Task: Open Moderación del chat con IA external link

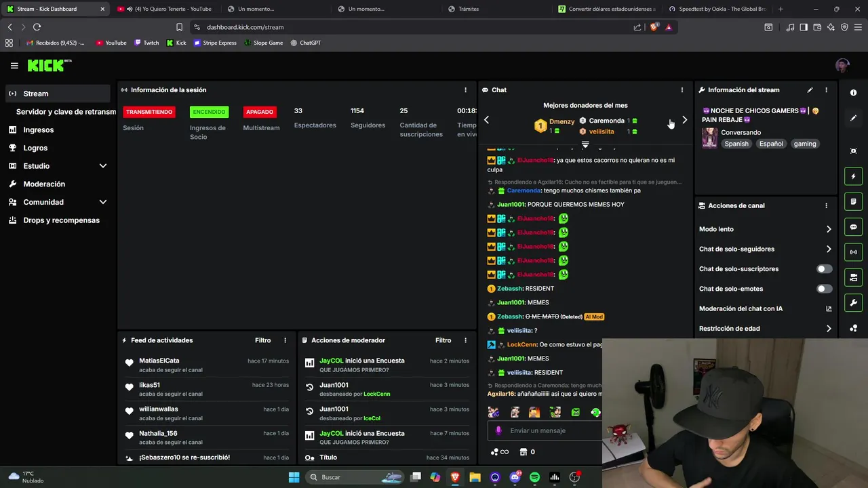Action: [x=829, y=309]
